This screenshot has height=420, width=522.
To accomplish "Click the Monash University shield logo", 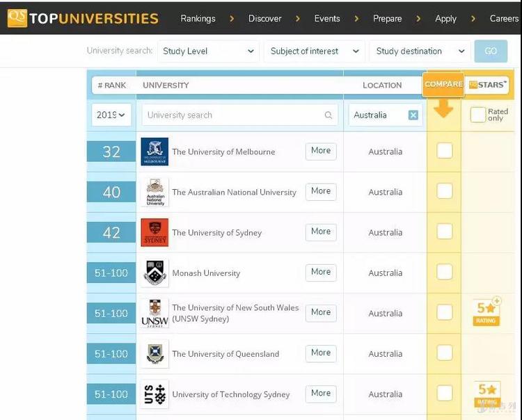I will (155, 273).
